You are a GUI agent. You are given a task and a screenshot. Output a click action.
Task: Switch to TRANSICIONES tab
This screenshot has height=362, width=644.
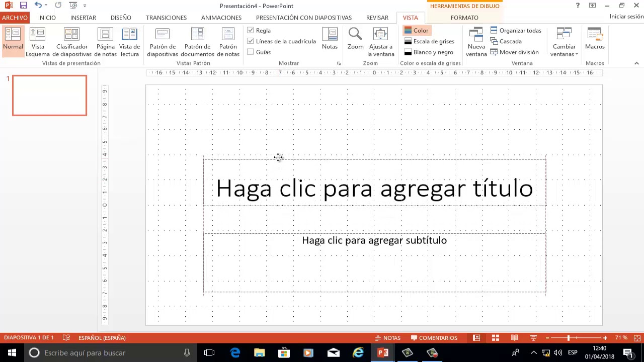pos(166,18)
